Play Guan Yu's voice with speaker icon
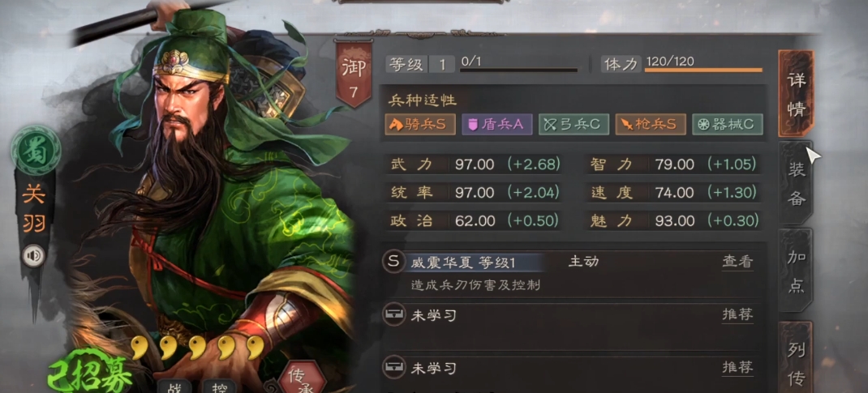Image resolution: width=868 pixels, height=393 pixels. pyautogui.click(x=34, y=256)
